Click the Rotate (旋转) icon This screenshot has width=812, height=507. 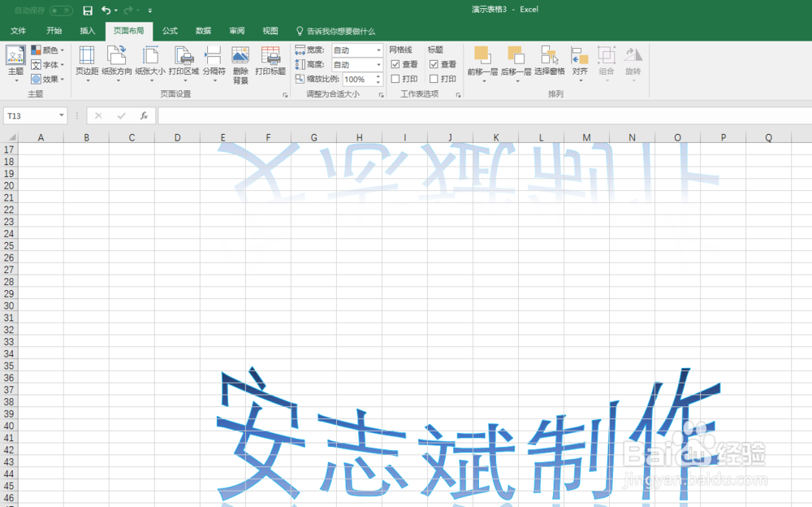point(633,55)
